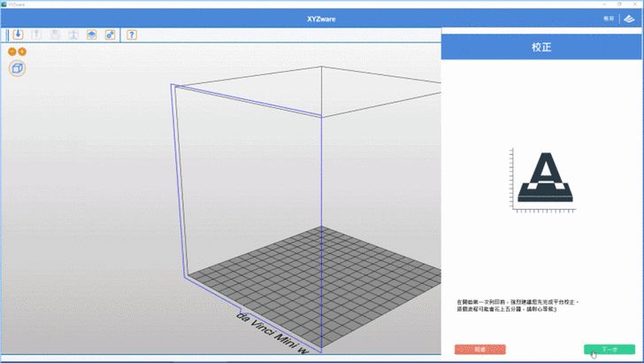This screenshot has height=363, width=644.
Task: Click the print toolbar icon
Action: pyautogui.click(x=73, y=35)
